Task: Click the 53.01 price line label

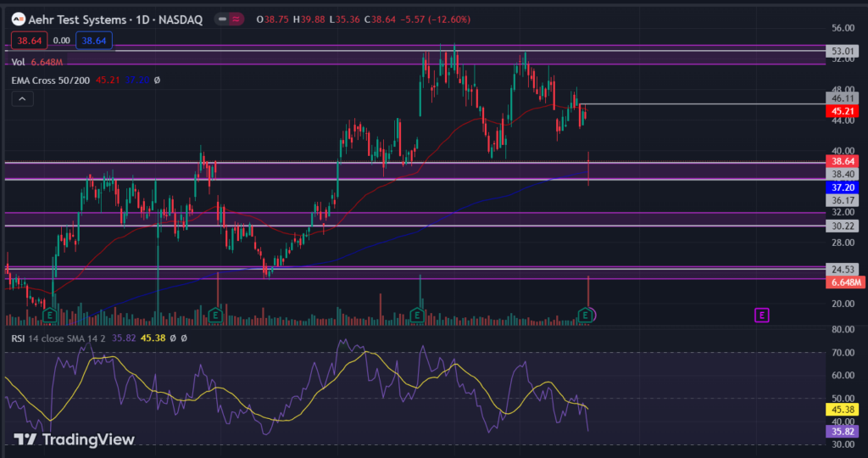Action: (x=842, y=51)
